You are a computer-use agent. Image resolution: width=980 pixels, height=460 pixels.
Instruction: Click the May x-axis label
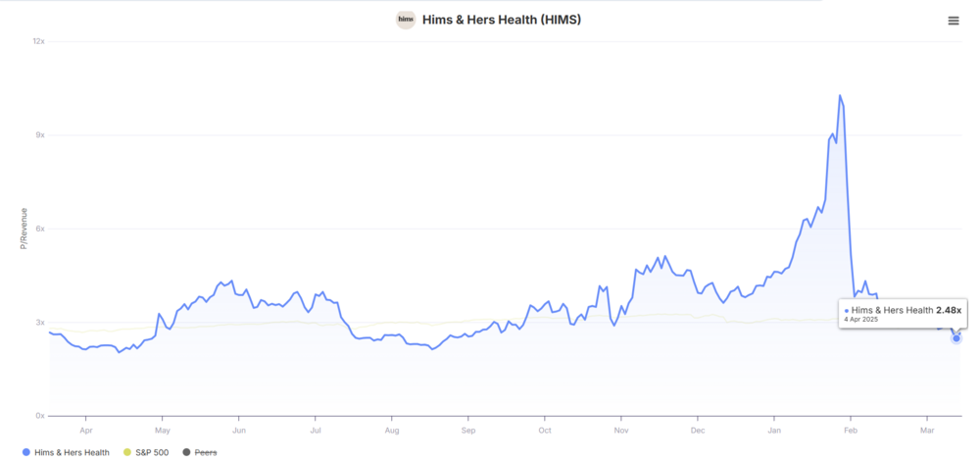point(163,432)
